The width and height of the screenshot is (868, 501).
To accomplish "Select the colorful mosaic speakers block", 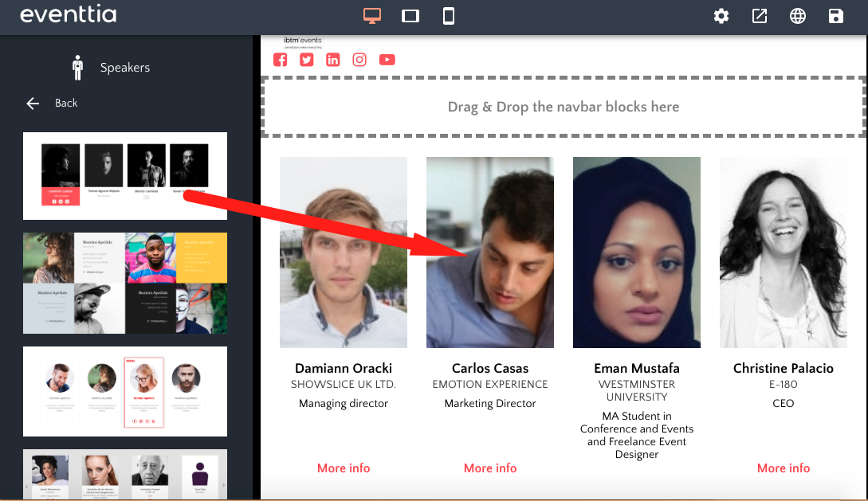I will click(125, 284).
